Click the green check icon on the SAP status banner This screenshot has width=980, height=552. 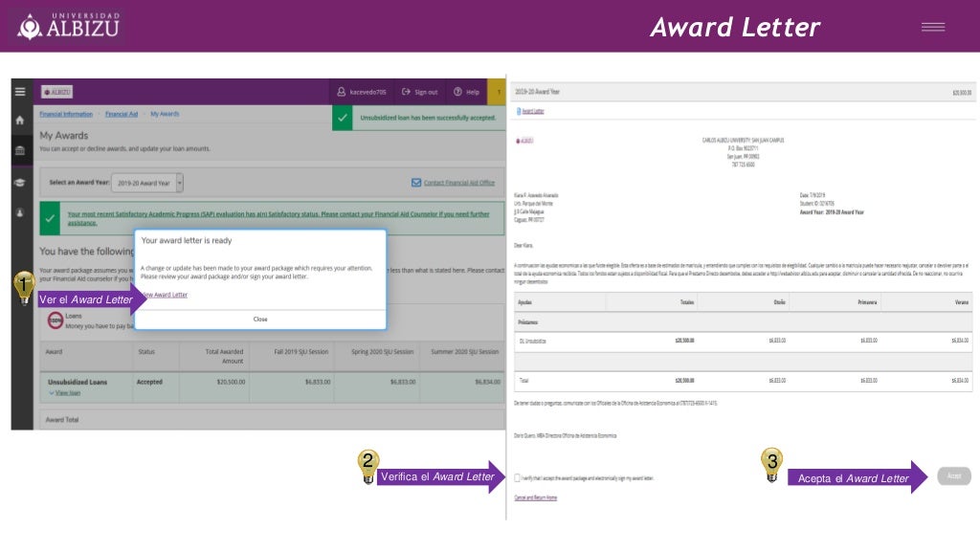(50, 218)
